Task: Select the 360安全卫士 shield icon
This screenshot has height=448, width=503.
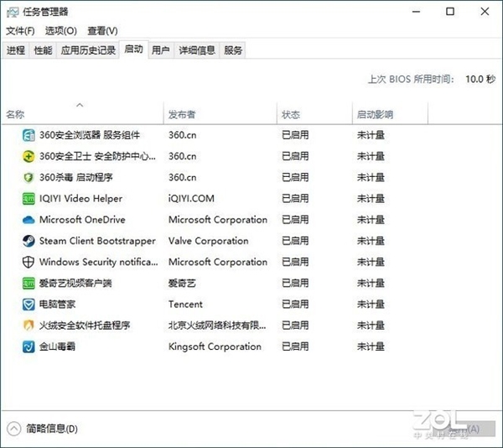Action: point(29,156)
